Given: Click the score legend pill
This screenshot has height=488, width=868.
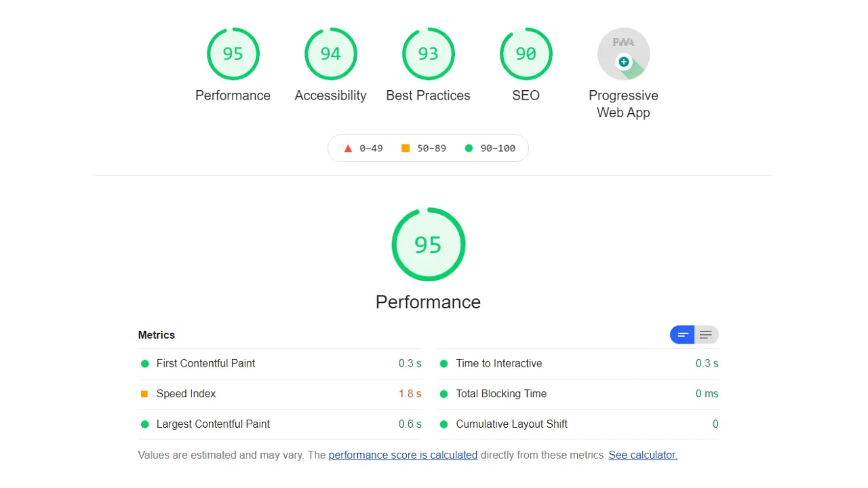Looking at the screenshot, I should [x=428, y=148].
